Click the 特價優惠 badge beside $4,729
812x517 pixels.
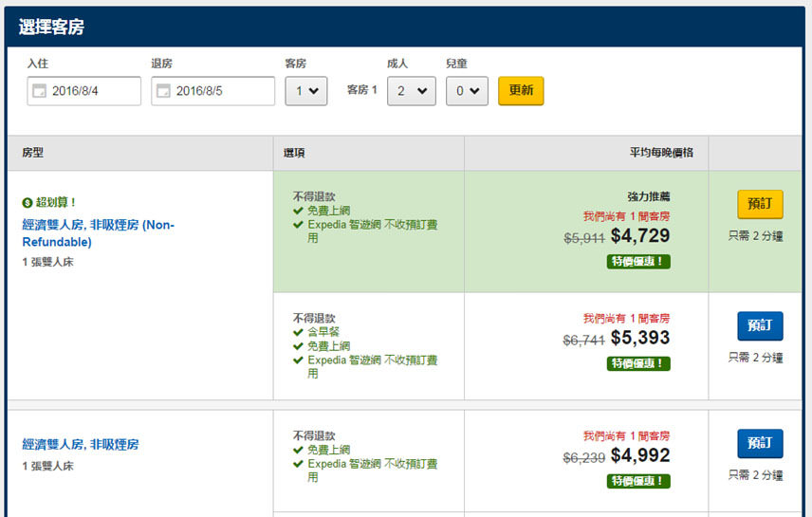coord(638,262)
